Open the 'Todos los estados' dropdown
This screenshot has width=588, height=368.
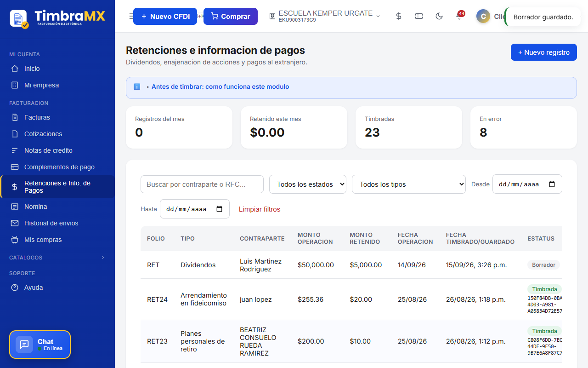point(308,184)
